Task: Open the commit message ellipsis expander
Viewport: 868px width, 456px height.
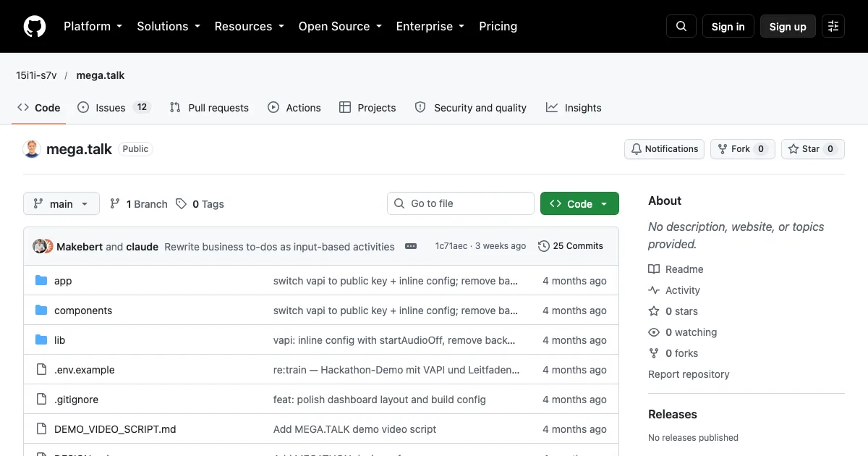Action: click(x=411, y=246)
